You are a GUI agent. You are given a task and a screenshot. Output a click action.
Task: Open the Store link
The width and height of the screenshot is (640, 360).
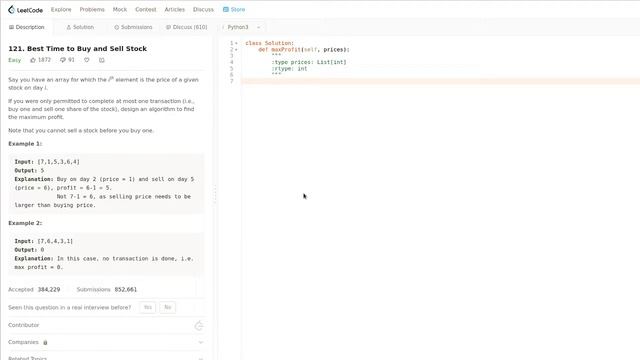click(234, 9)
